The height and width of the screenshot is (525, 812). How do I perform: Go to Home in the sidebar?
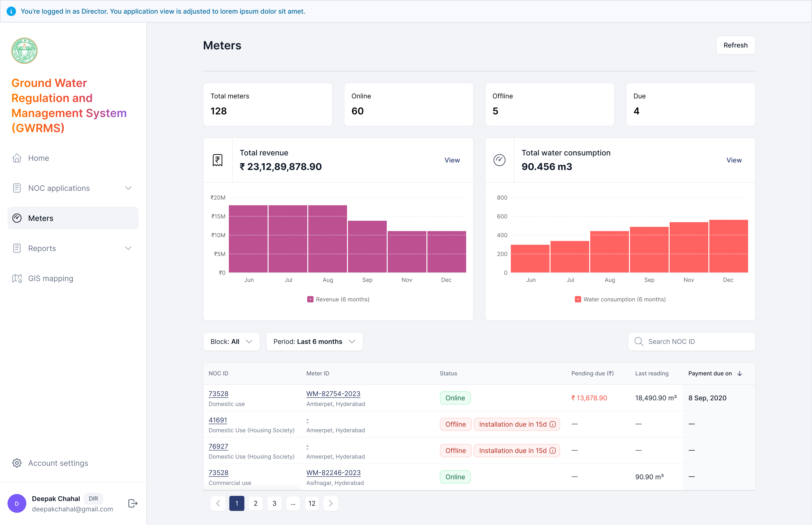(39, 158)
